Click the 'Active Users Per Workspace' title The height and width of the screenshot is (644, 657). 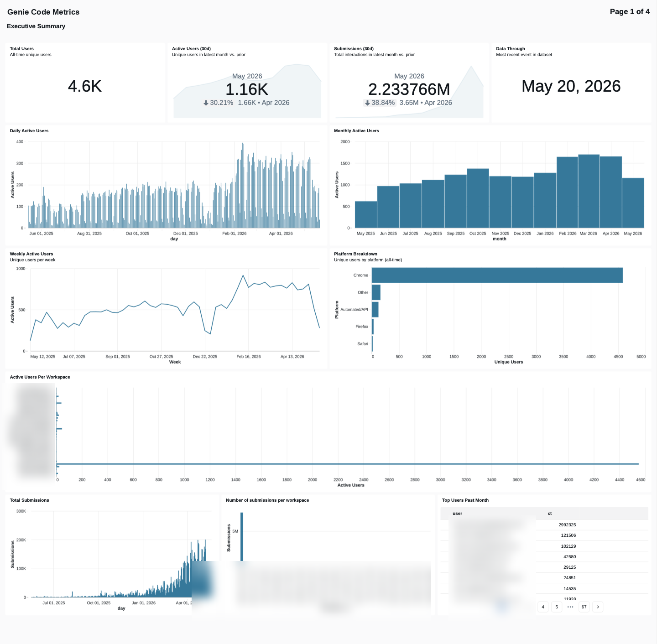(x=40, y=377)
